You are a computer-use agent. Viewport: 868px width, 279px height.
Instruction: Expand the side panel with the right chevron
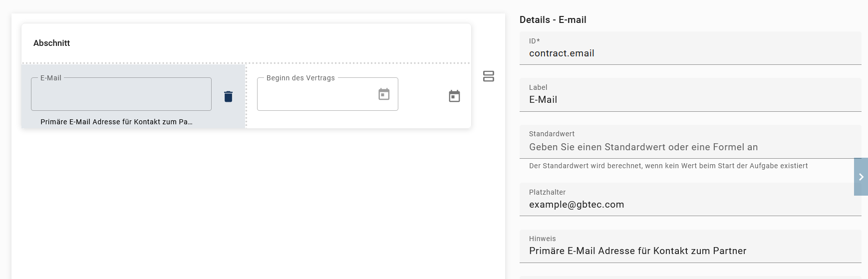pos(861,177)
